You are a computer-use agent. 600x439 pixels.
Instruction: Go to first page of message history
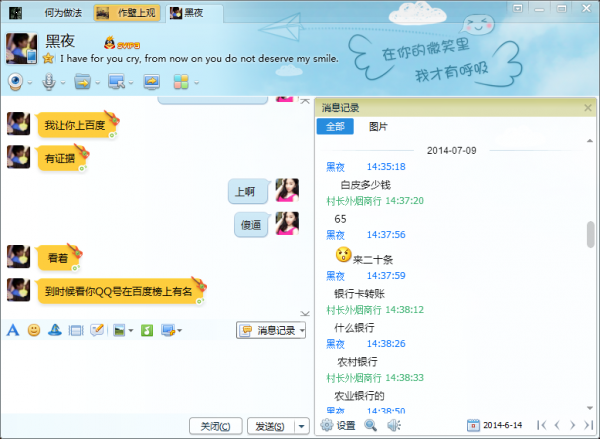coord(541,425)
